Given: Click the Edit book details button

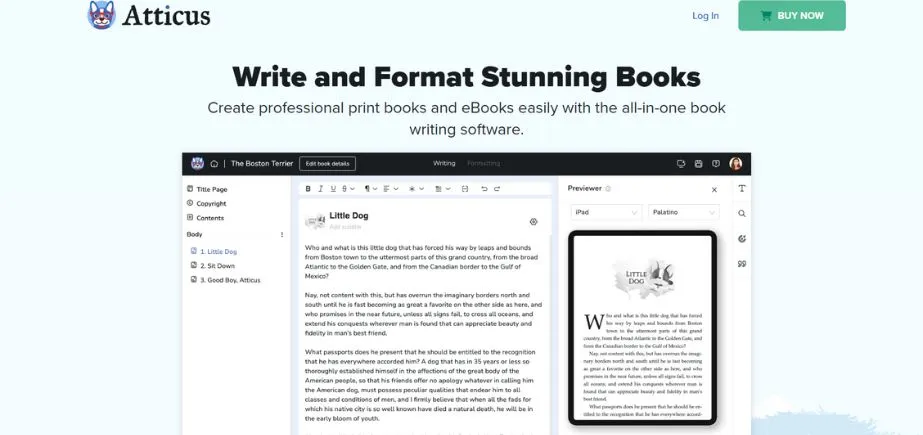Looking at the screenshot, I should tap(327, 164).
